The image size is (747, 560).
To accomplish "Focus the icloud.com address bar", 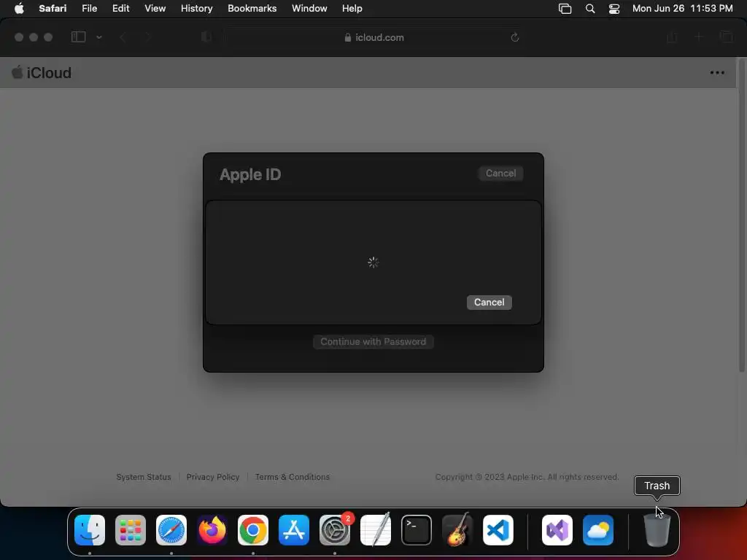I will [373, 37].
